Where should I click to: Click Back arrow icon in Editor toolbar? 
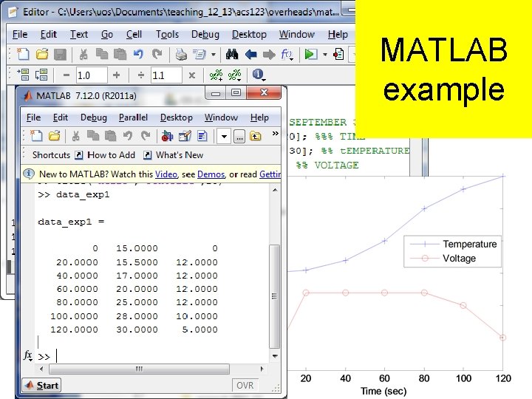(x=250, y=54)
